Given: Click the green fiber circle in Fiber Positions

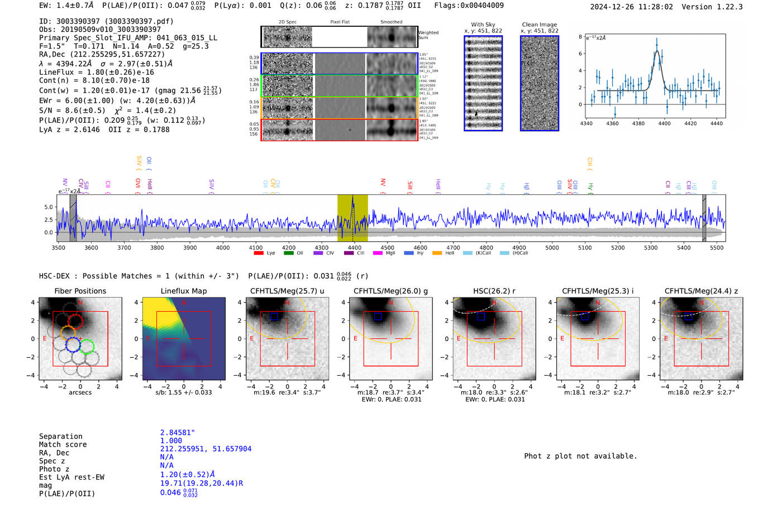Looking at the screenshot, I should (86, 347).
